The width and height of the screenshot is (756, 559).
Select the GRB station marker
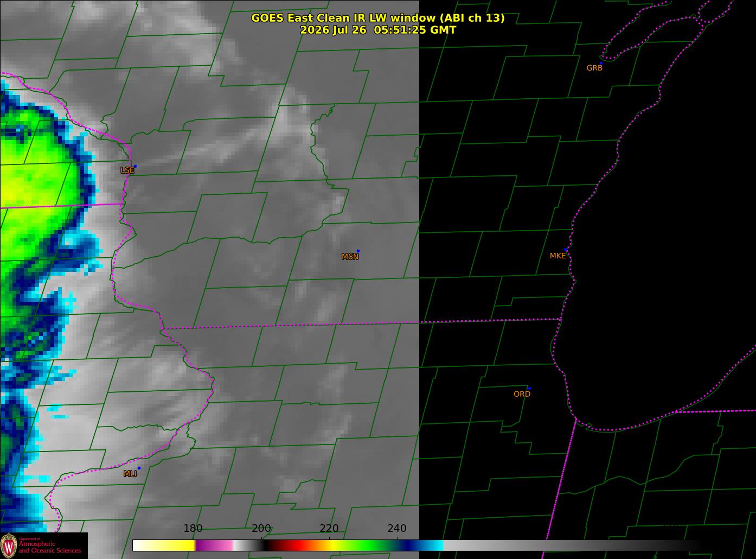pos(600,63)
